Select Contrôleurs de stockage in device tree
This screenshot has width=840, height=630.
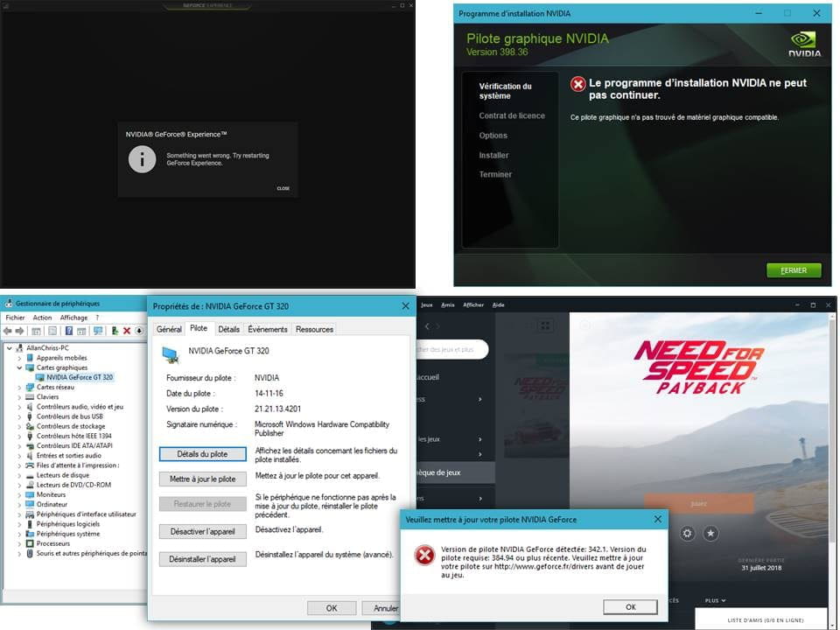[x=71, y=426]
